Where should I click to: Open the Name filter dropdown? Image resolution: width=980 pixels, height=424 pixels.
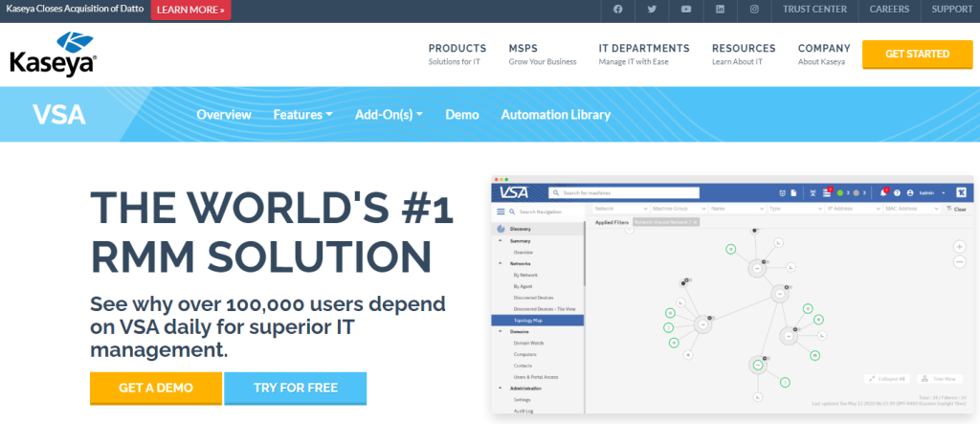(x=736, y=209)
